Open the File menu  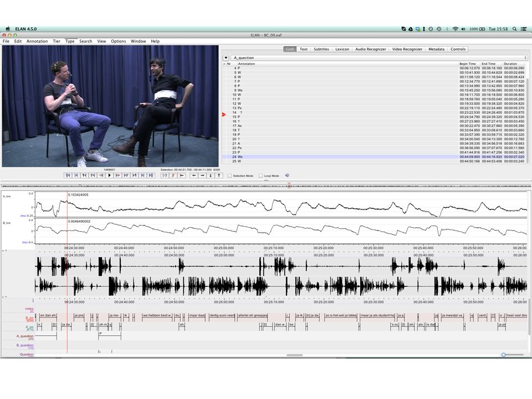pos(6,41)
